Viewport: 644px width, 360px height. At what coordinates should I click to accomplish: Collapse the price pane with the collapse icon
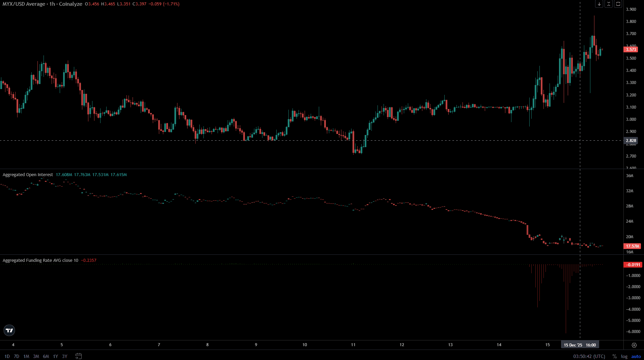609,4
